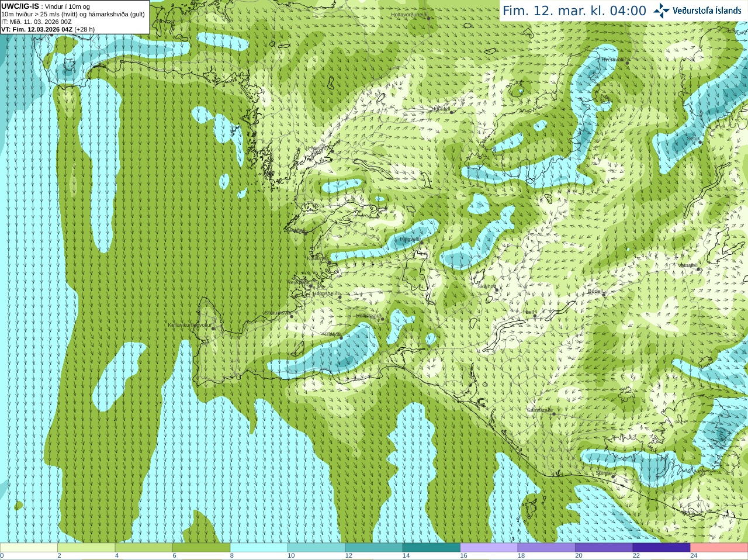This screenshot has width=748, height=560.
Task: Click the Þingvellir station label
Action: click(410, 239)
